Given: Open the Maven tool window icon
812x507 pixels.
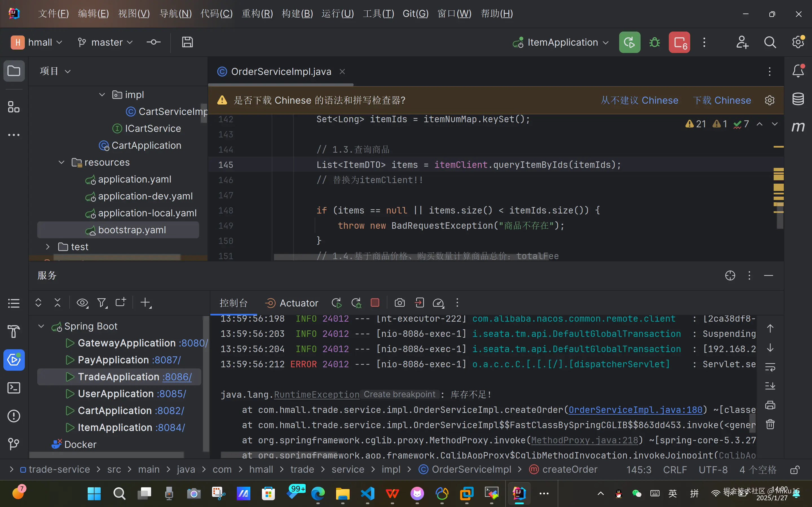Looking at the screenshot, I should 798,127.
